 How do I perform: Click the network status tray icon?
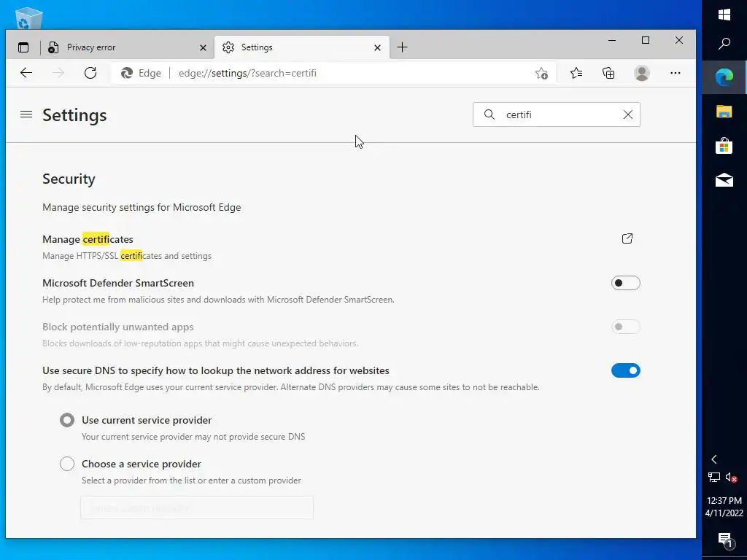click(x=713, y=477)
